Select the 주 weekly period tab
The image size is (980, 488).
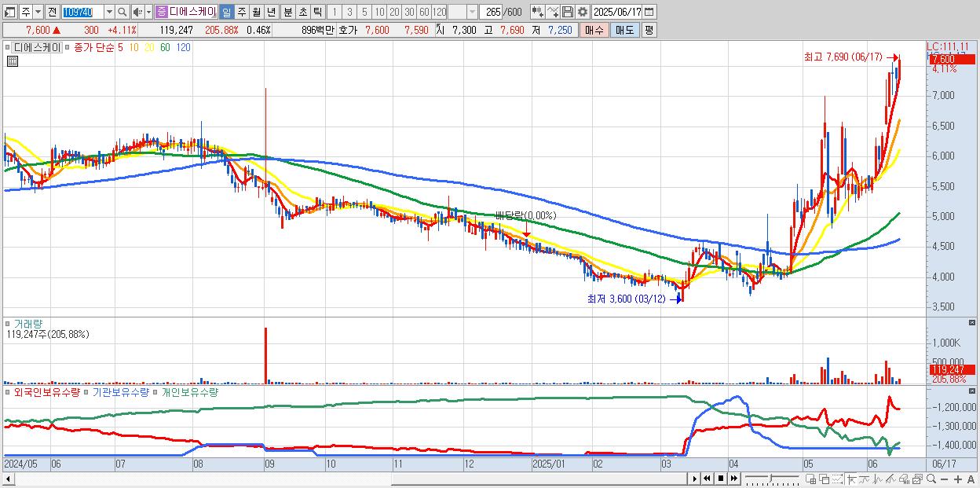point(241,12)
